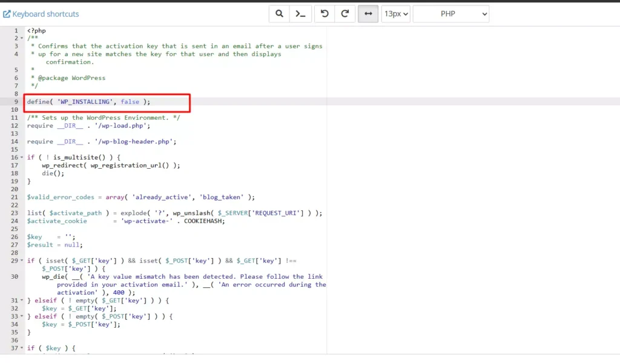This screenshot has height=364, width=620.
Task: Click $result = null; on line 27
Action: click(x=55, y=245)
